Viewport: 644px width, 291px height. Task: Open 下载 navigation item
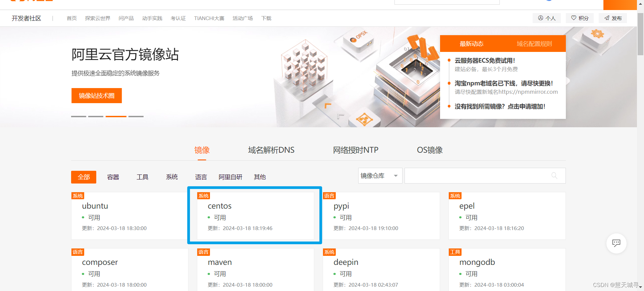tap(266, 18)
